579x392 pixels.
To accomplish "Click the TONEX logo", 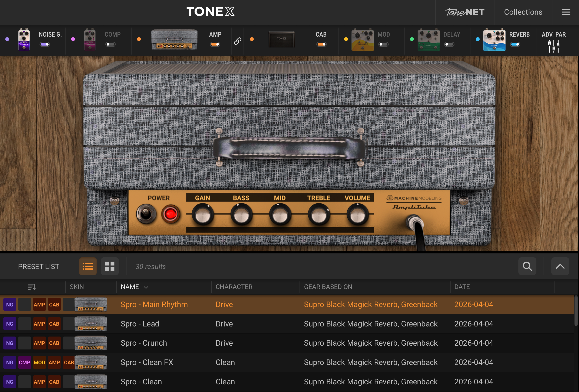I will (211, 11).
